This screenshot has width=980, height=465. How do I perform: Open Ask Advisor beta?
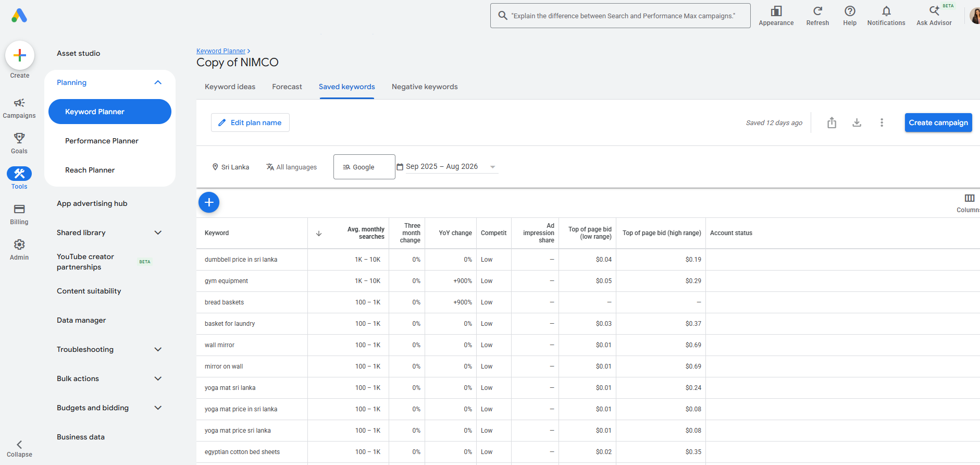934,16
